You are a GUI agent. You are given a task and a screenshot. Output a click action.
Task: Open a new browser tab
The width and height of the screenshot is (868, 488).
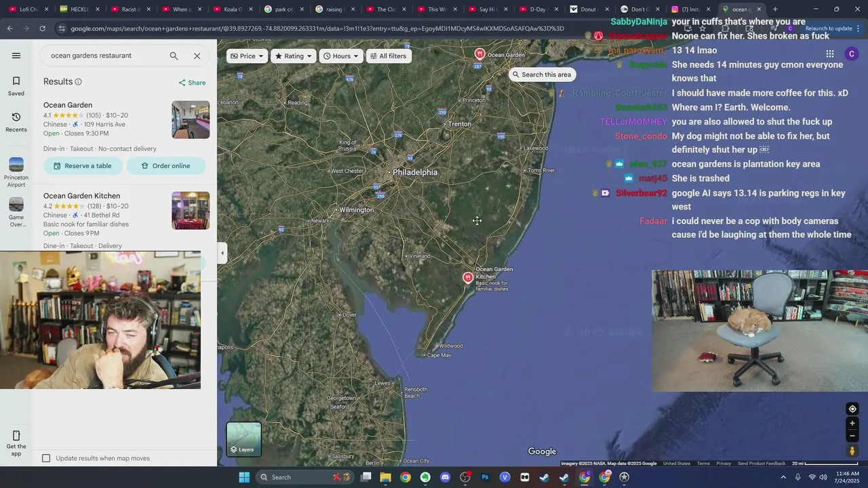[775, 9]
